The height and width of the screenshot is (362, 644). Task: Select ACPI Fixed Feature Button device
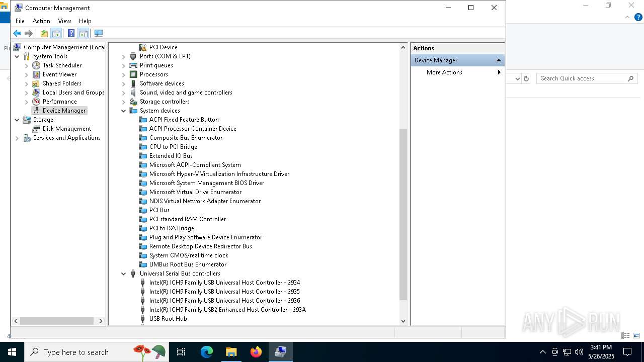coord(184,120)
